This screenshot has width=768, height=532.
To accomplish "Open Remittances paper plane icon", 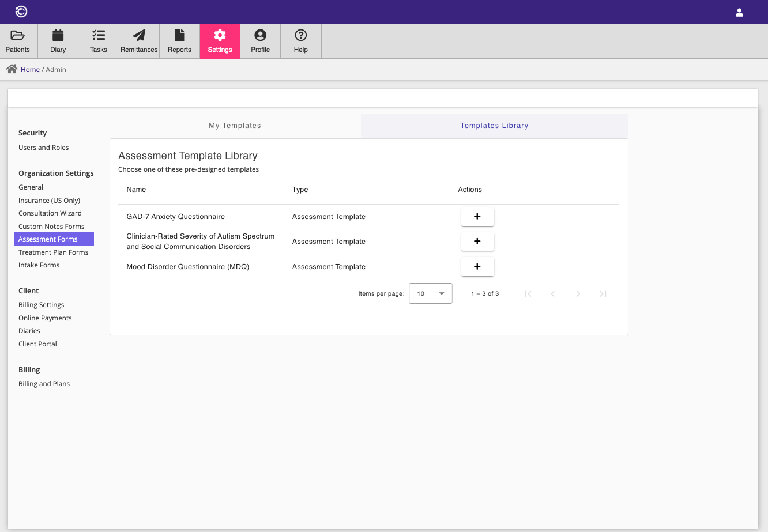I will (139, 36).
